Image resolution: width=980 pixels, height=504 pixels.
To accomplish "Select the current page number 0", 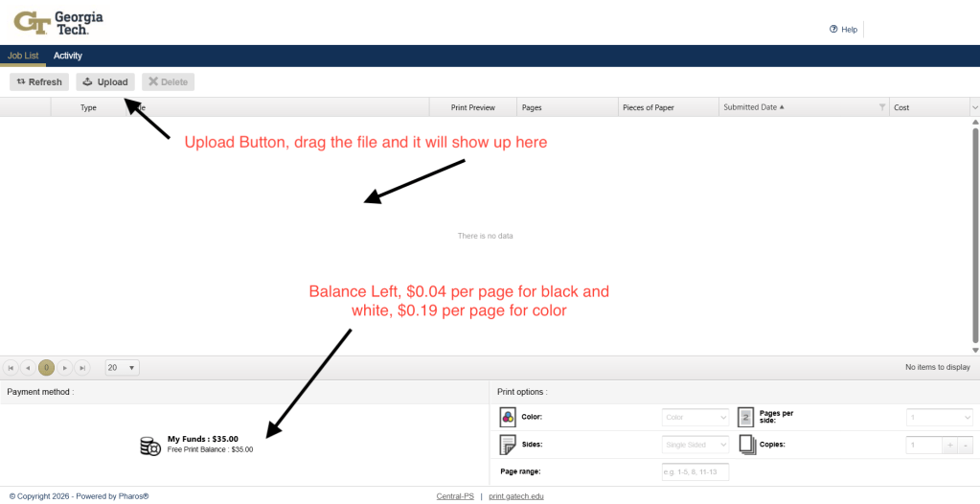I will coord(46,368).
